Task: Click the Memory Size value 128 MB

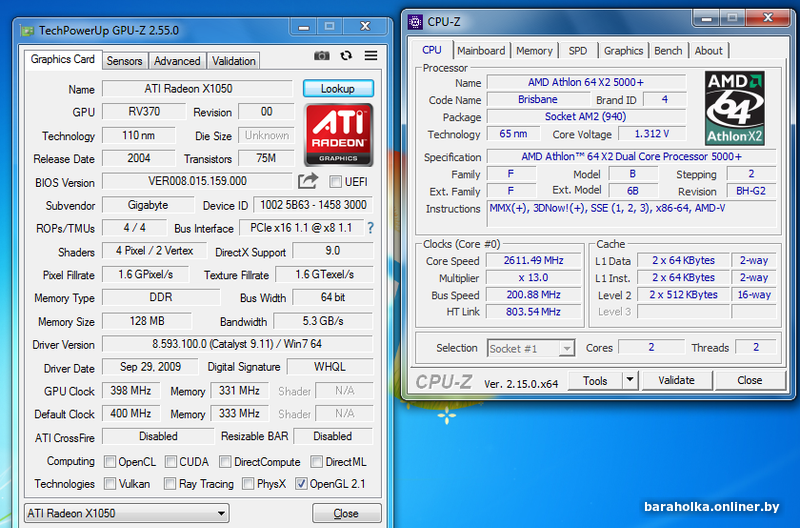Action: (147, 321)
